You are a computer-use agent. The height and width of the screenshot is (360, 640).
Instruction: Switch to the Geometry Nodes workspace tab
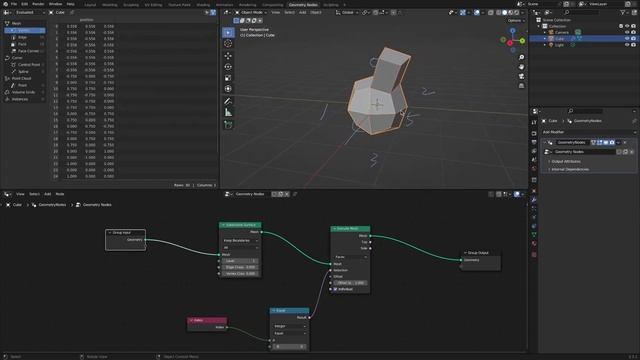[x=303, y=4]
